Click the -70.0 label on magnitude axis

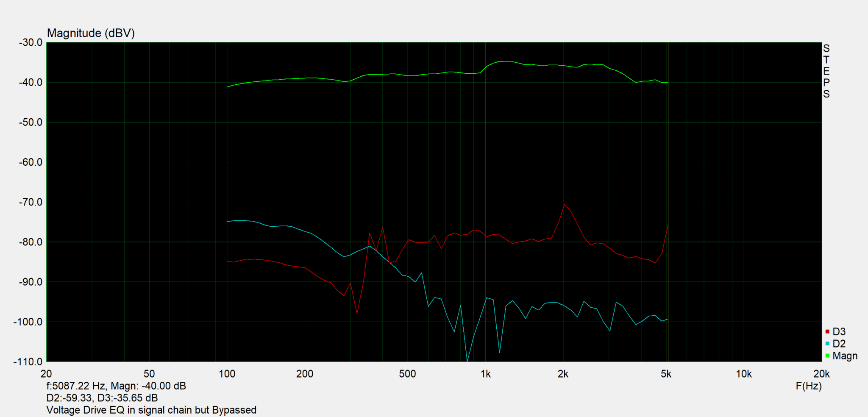(31, 202)
